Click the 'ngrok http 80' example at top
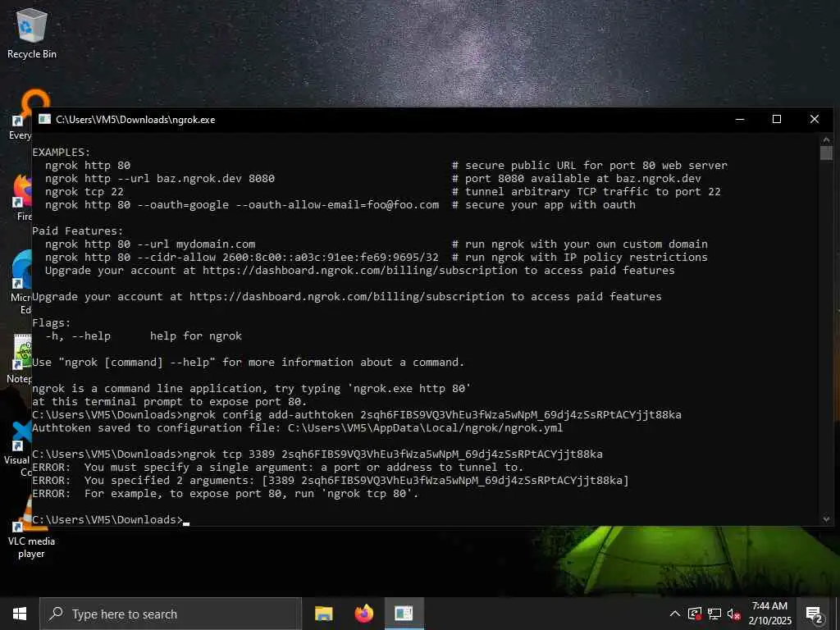The width and height of the screenshot is (840, 630). click(x=88, y=166)
